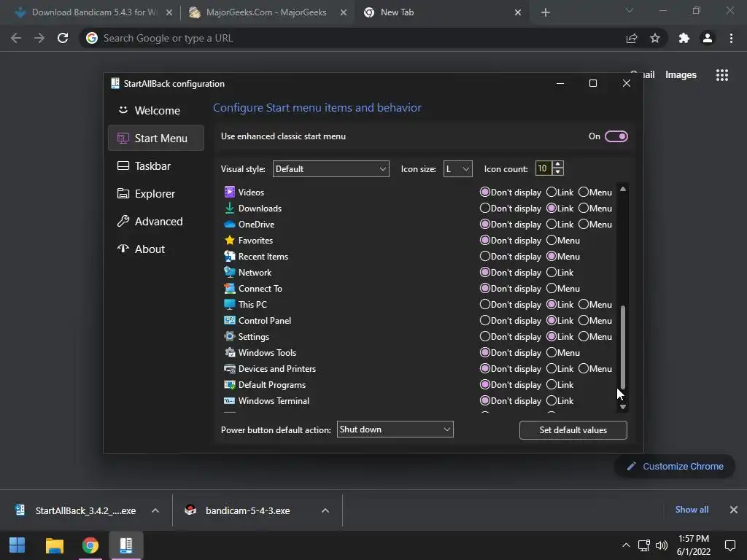Click the Videos item icon
Viewport: 747px width, 560px height.
[230, 192]
